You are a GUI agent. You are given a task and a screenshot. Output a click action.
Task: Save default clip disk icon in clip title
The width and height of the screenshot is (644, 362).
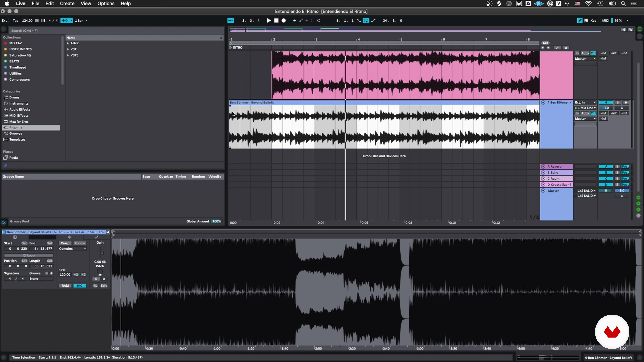(x=108, y=232)
